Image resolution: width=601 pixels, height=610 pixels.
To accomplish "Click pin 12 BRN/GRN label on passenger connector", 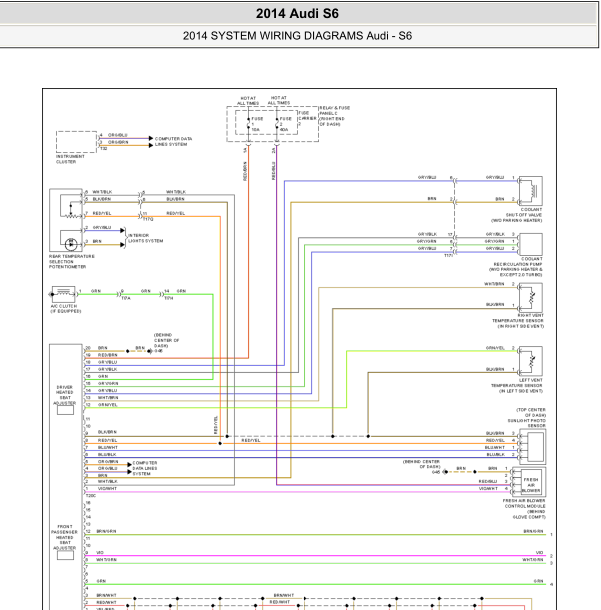I will (106, 531).
